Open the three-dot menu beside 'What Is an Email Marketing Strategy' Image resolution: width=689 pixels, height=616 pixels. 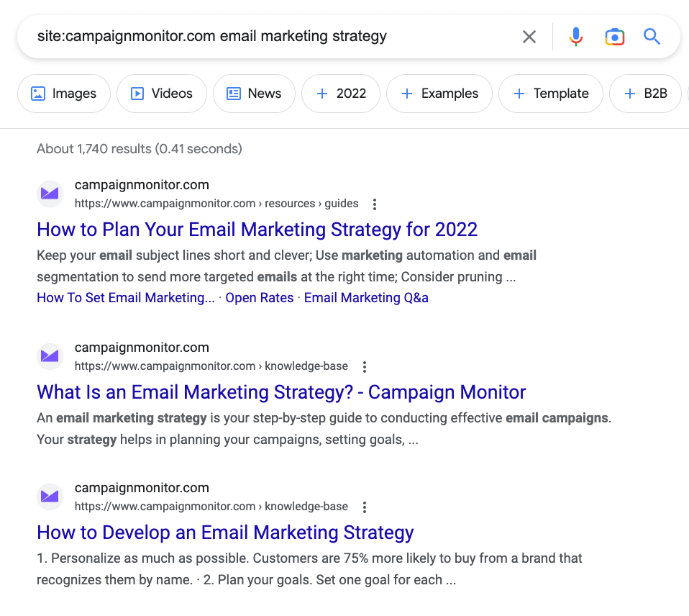pyautogui.click(x=364, y=367)
